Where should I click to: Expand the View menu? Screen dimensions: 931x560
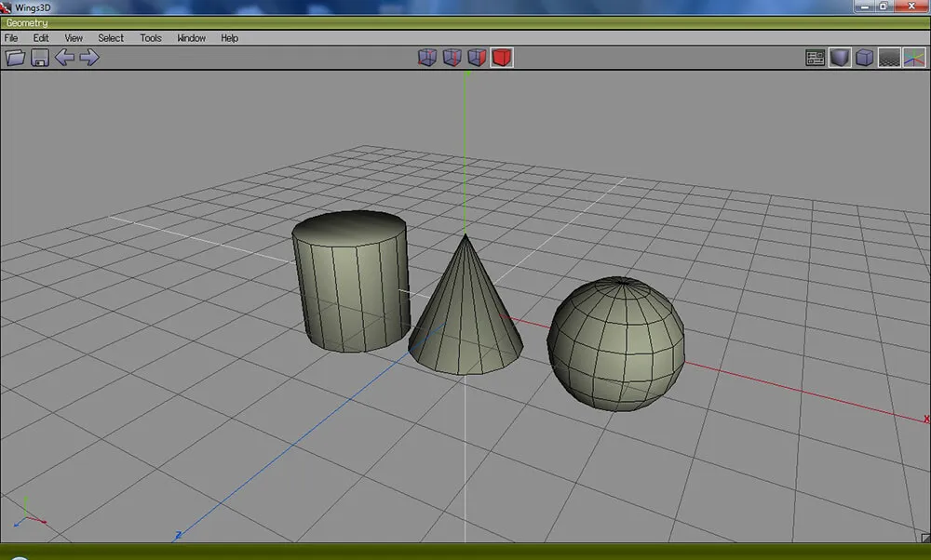coord(74,38)
